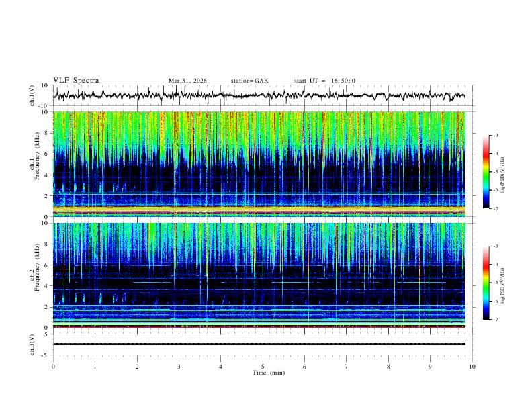Click time axis tick label '8'
This screenshot has width=532, height=411.
click(x=388, y=367)
